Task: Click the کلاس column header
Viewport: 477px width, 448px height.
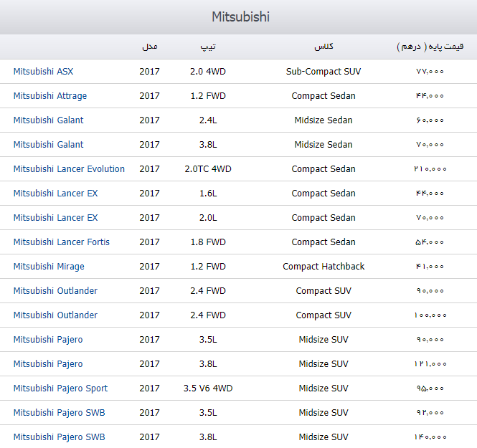Action: (x=323, y=47)
